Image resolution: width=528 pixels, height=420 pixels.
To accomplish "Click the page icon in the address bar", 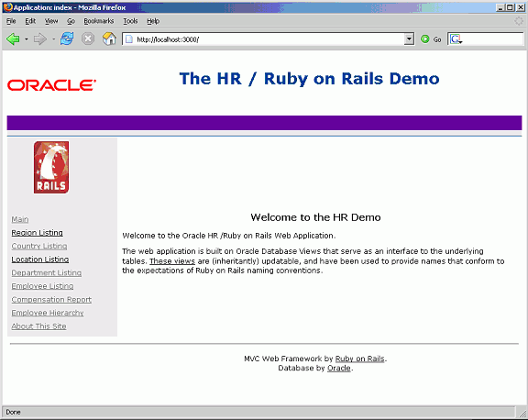I will [129, 39].
